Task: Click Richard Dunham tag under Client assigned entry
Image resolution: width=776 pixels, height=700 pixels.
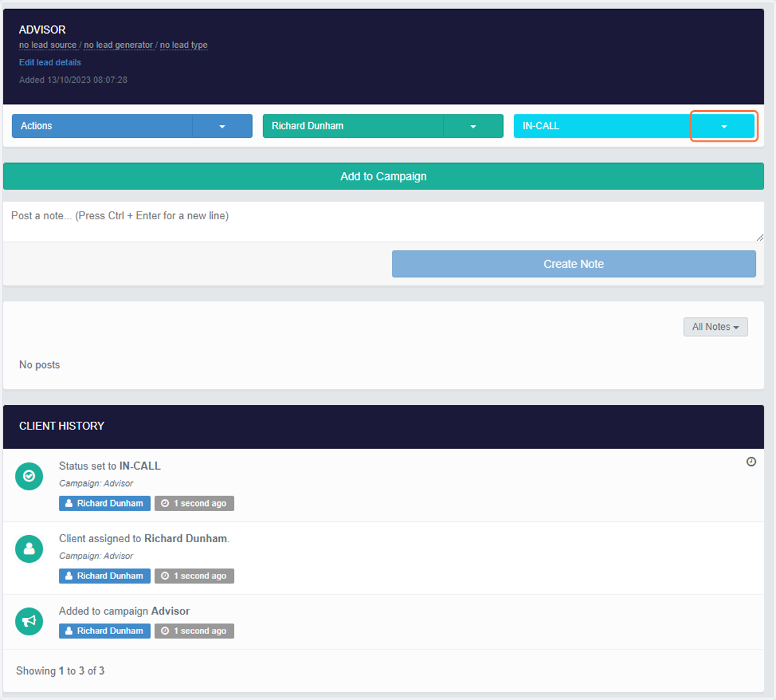Action: 105,576
